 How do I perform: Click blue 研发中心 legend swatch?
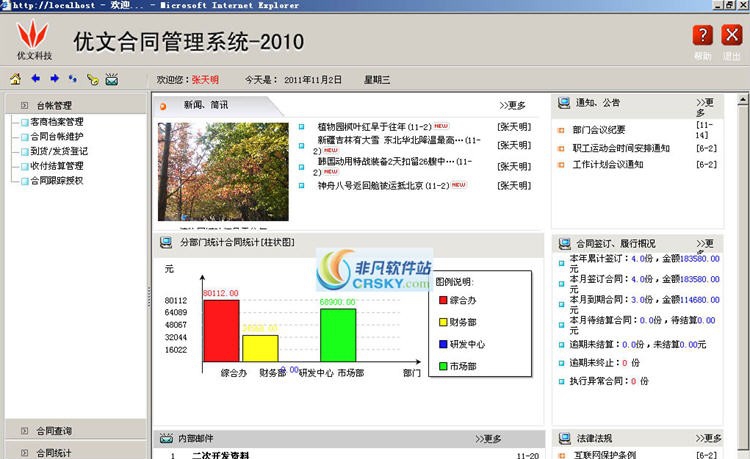[x=443, y=344]
